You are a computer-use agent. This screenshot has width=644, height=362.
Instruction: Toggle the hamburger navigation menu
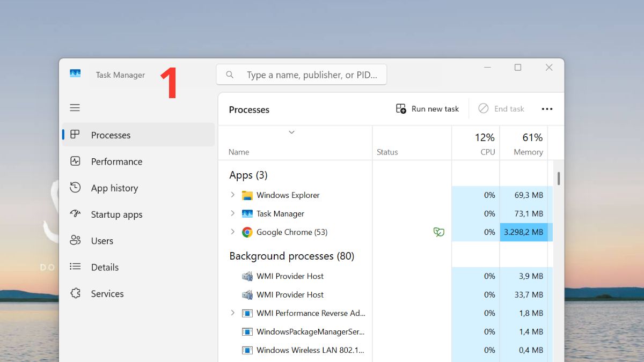coord(75,108)
